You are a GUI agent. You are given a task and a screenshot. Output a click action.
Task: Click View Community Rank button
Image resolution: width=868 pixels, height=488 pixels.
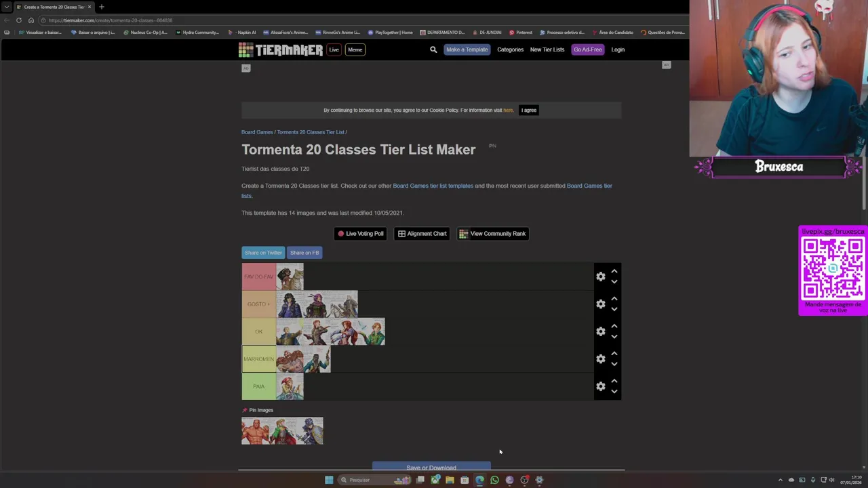pos(493,234)
